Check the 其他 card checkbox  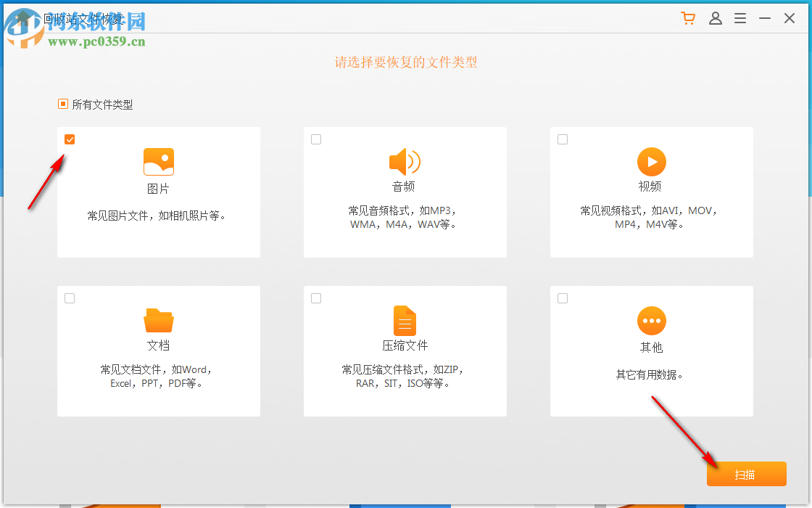click(563, 298)
